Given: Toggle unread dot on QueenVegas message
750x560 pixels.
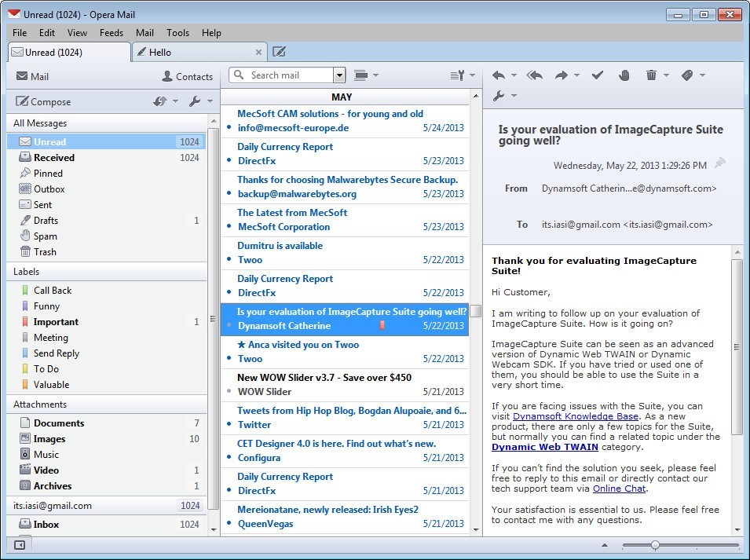Looking at the screenshot, I should (229, 523).
